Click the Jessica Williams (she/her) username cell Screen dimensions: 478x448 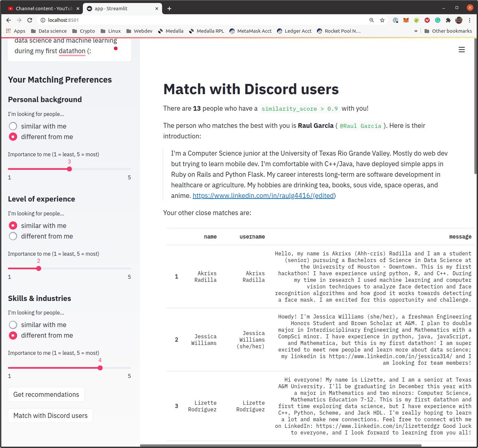click(x=251, y=340)
